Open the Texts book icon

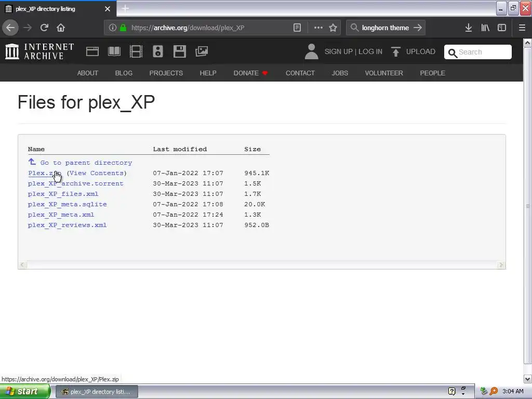coord(114,51)
